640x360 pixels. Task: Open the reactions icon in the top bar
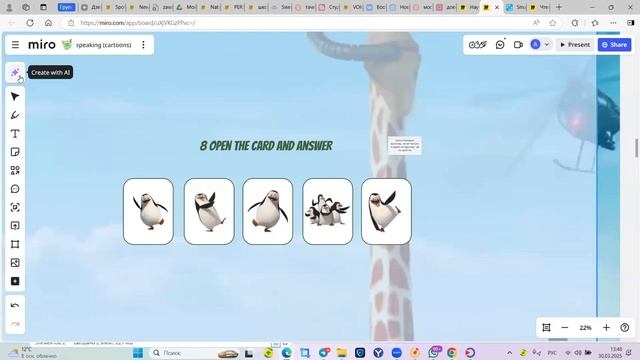point(500,44)
